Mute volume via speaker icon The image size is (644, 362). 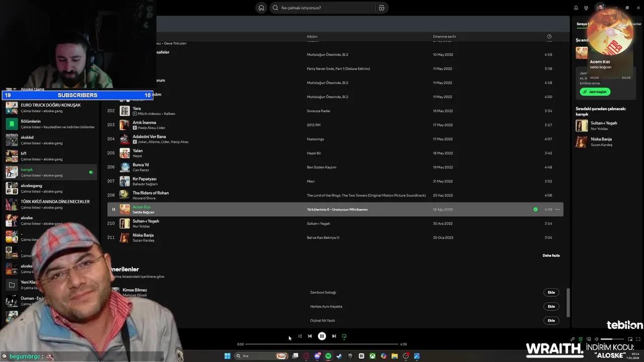[x=596, y=339]
